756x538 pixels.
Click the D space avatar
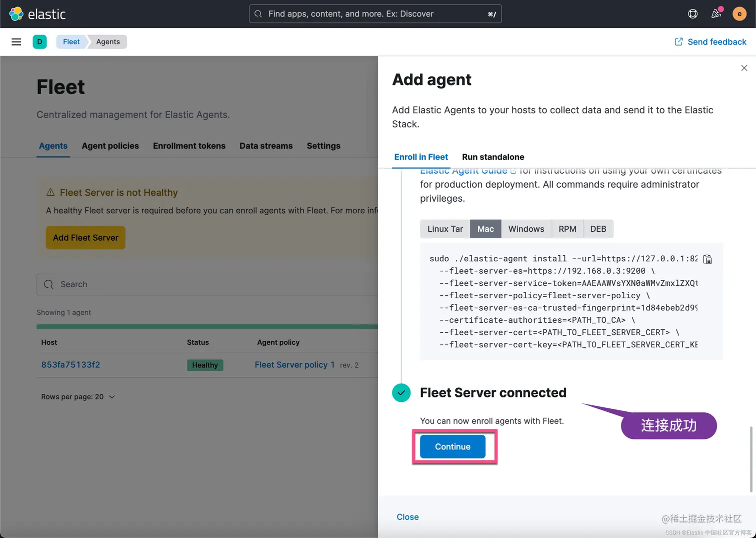39,42
